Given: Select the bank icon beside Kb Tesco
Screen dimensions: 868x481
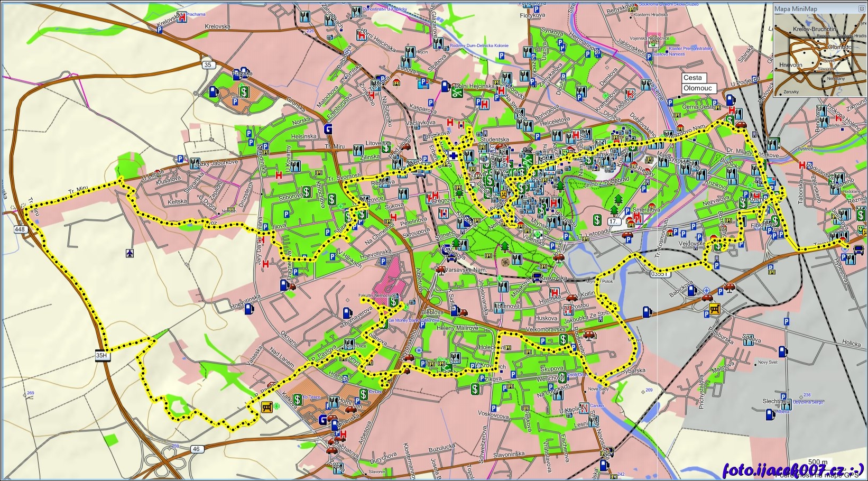Looking at the screenshot, I should 298,399.
